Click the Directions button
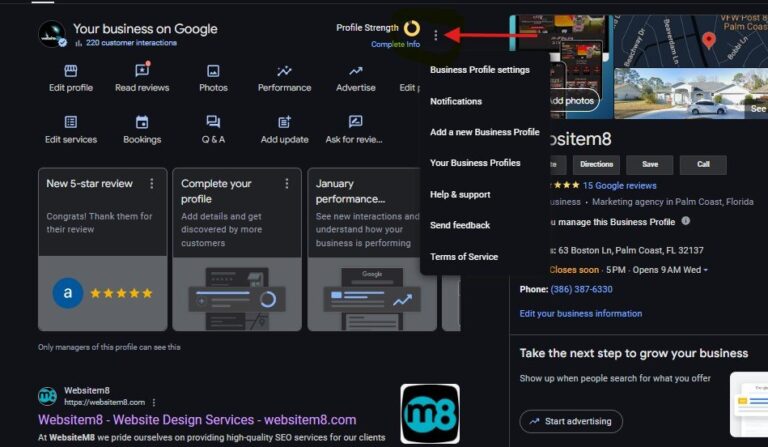The height and width of the screenshot is (447, 768). coord(596,165)
